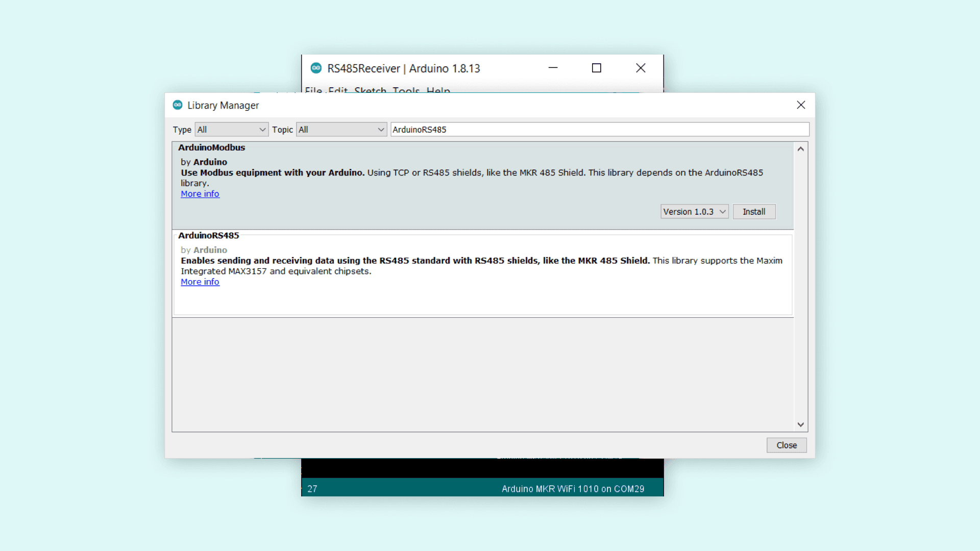Select the ArduinoRS485 library entry
Screen dimensions: 980x551
(x=208, y=236)
